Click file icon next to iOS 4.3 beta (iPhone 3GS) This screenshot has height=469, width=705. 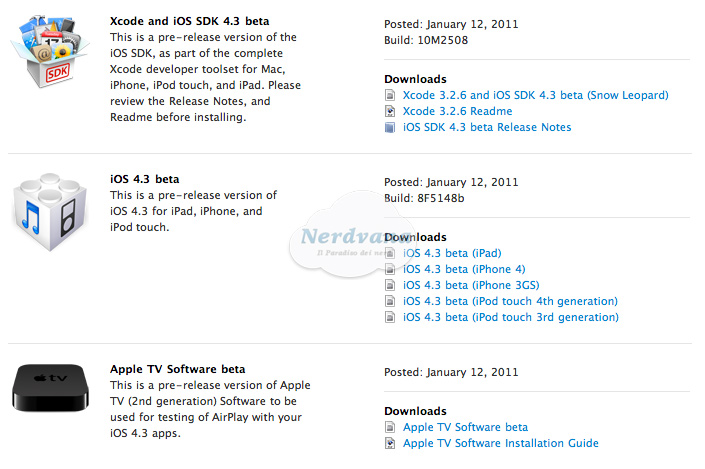coord(390,285)
